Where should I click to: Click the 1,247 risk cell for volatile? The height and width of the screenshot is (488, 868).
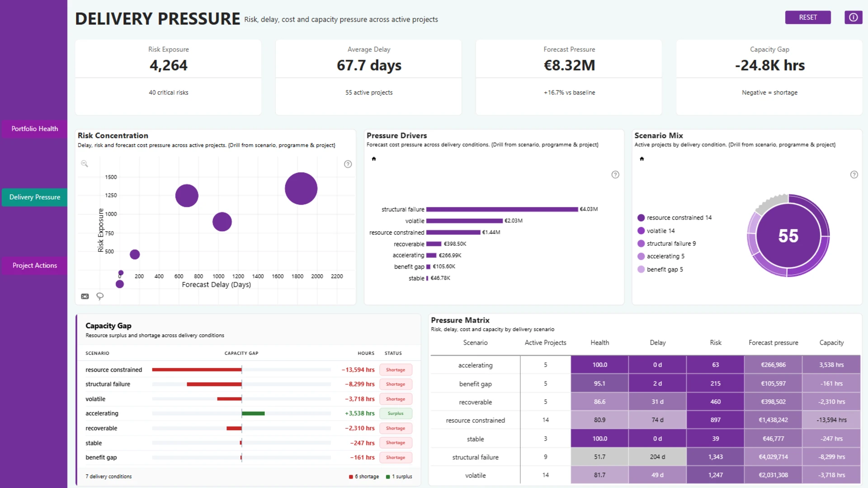click(x=715, y=475)
